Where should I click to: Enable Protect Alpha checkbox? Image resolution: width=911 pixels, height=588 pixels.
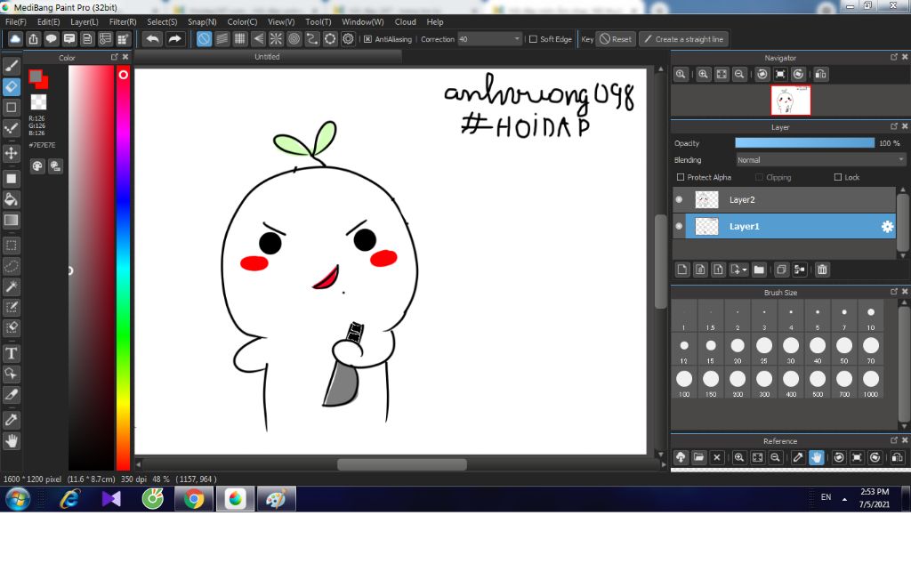[681, 177]
